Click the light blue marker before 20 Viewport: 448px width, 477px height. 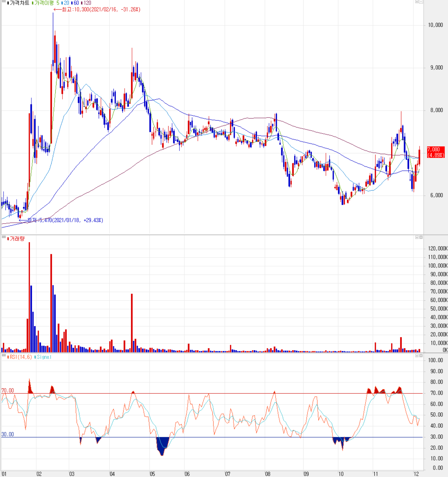coord(62,3)
